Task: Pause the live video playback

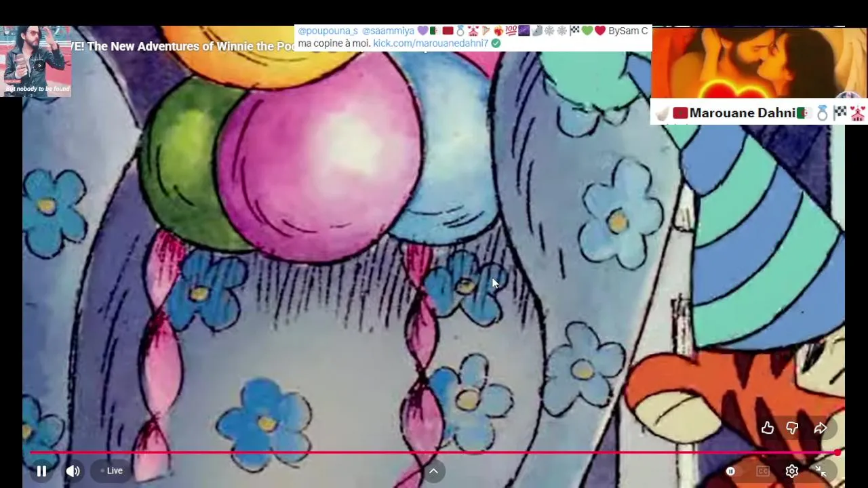Action: [x=41, y=471]
